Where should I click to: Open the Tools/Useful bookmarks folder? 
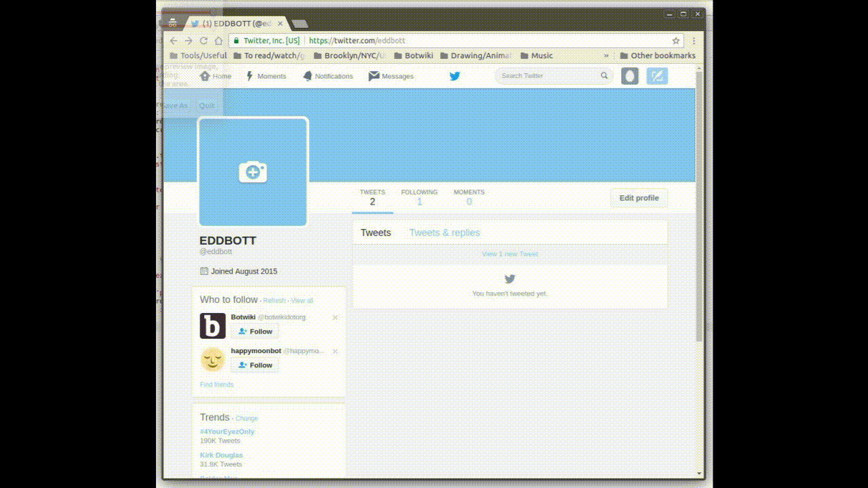198,56
